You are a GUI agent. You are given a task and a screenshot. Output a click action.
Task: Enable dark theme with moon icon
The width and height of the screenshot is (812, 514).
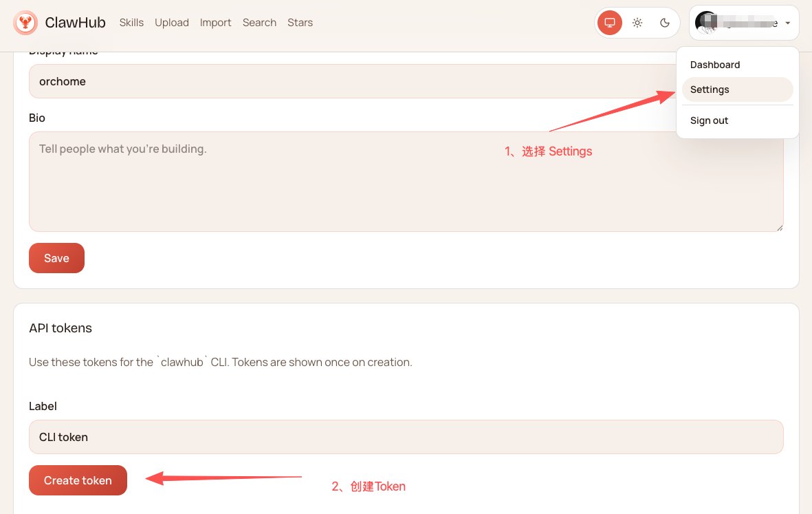(665, 23)
